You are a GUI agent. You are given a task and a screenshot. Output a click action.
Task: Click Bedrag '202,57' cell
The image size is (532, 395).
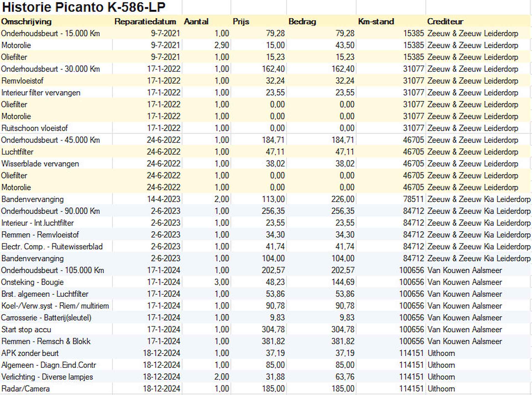click(x=343, y=271)
